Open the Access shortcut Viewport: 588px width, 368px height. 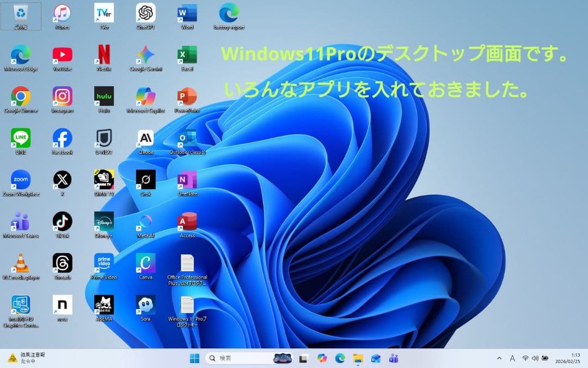187,225
